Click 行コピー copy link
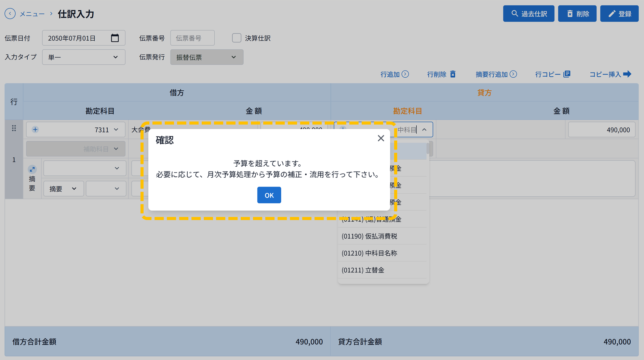 point(553,74)
